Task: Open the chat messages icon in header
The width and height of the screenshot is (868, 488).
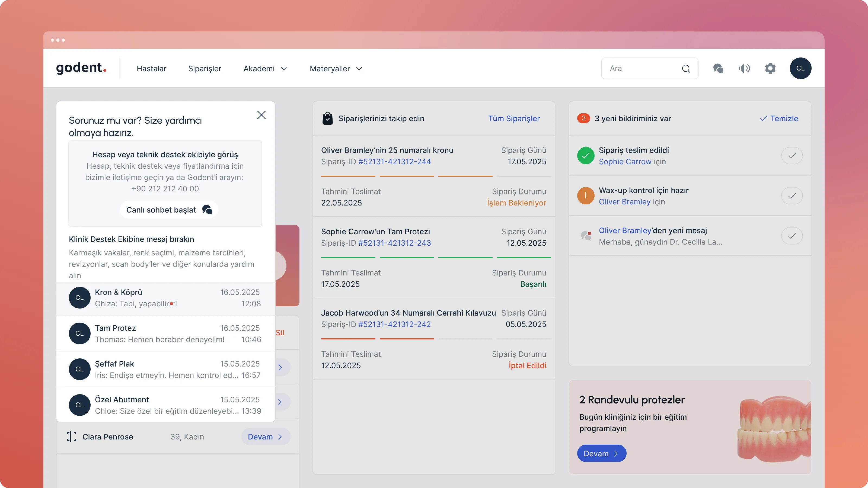Action: point(718,68)
